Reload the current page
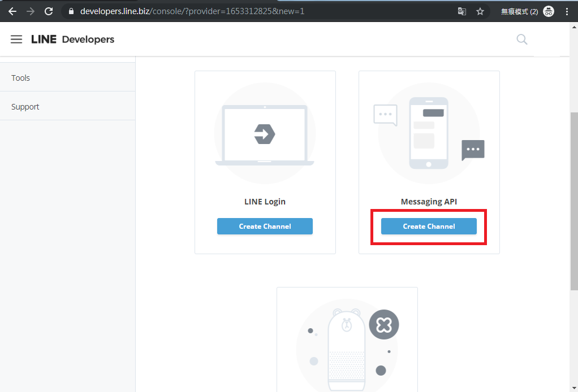 pos(49,11)
